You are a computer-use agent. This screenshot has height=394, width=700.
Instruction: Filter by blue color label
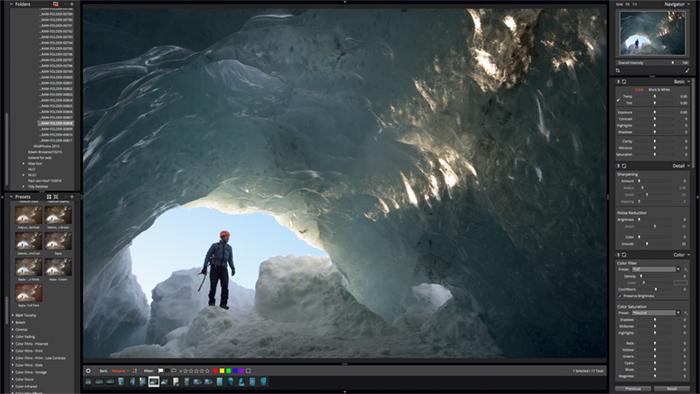point(235,371)
